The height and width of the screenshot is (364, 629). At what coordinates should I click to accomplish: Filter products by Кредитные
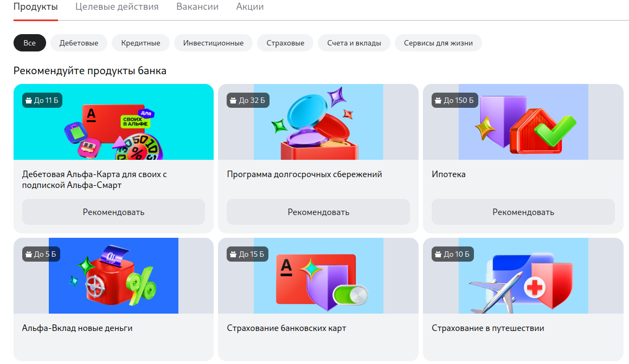pos(140,43)
